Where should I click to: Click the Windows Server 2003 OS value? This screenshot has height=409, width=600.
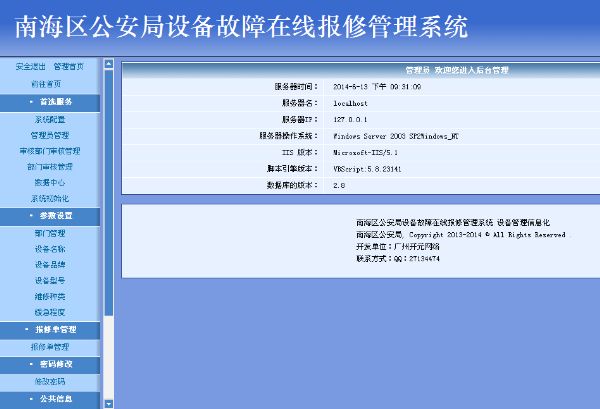(396, 136)
